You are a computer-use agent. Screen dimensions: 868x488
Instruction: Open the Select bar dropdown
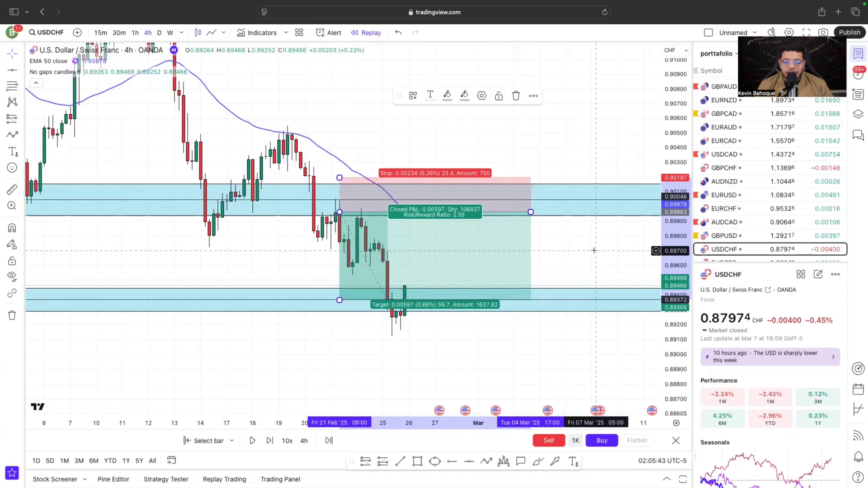pos(208,441)
